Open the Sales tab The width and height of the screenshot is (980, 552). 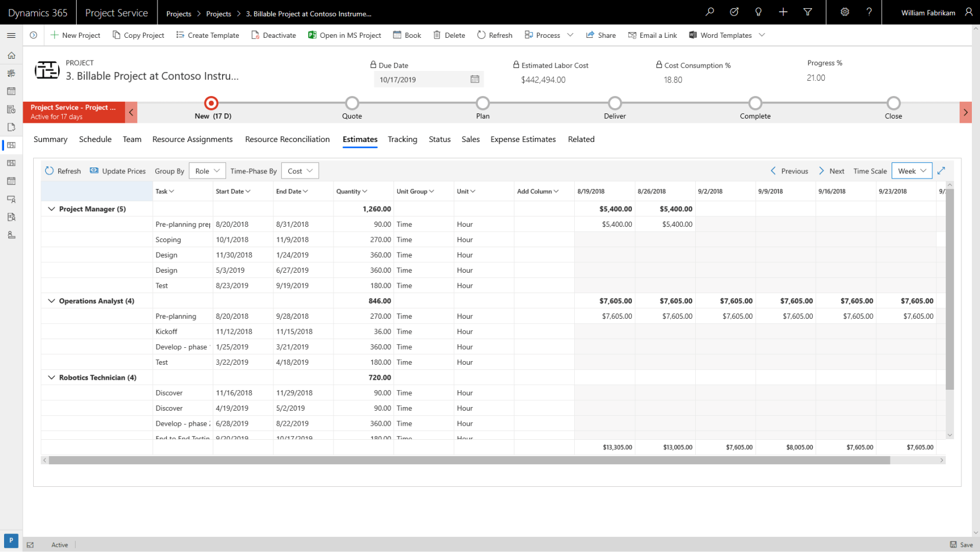470,139
